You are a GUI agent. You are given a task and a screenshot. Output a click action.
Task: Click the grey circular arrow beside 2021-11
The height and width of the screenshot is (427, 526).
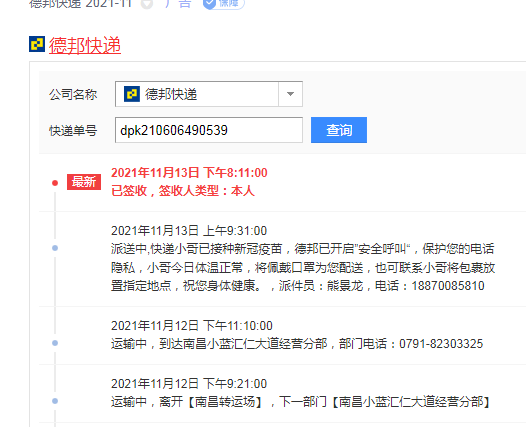[147, 4]
